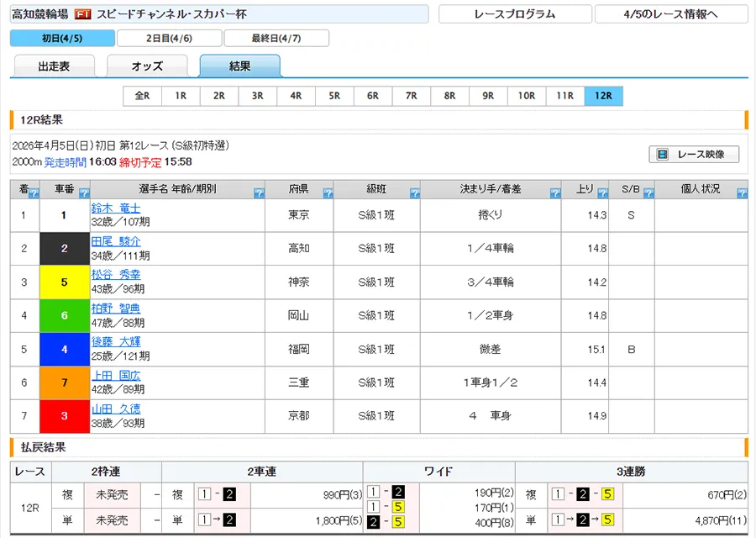This screenshot has height=538, width=756.
Task: Play the レース映像 race video
Action: click(693, 155)
